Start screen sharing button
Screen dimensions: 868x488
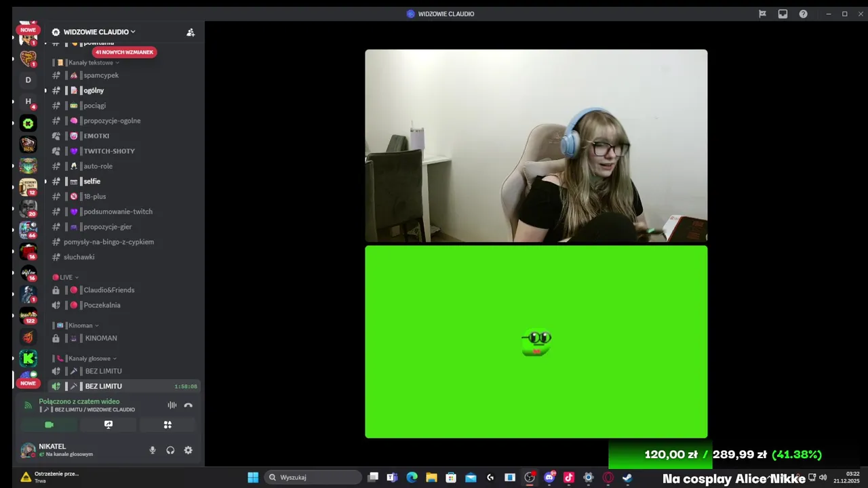point(108,425)
